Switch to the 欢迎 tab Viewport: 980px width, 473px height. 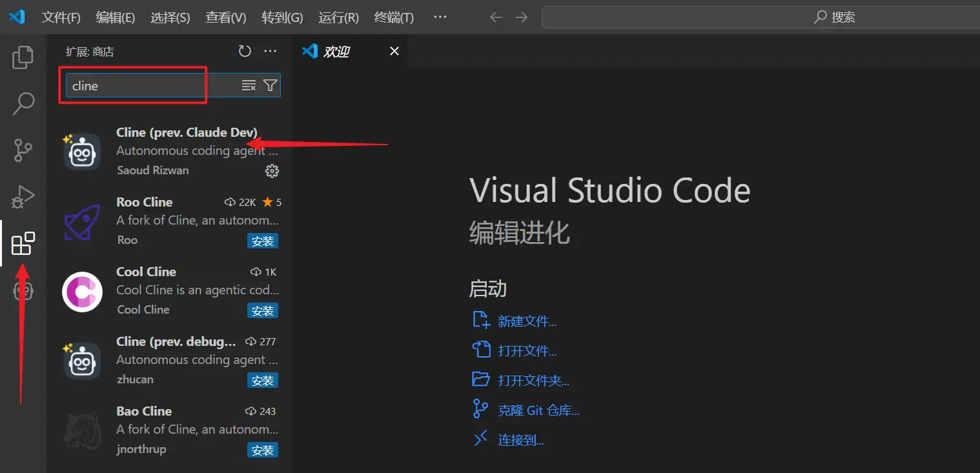(336, 51)
